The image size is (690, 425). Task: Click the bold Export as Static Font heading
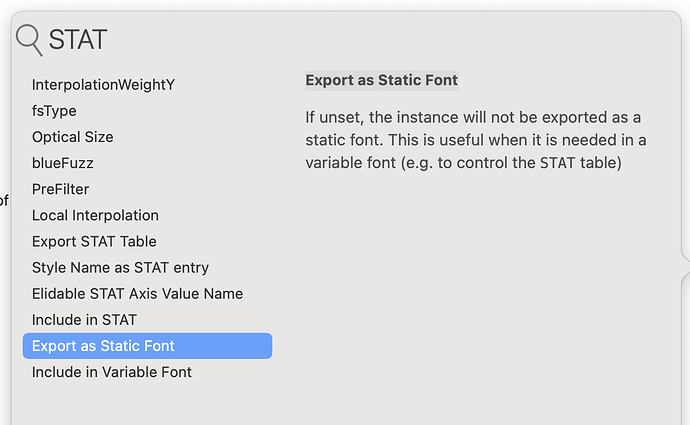(381, 80)
